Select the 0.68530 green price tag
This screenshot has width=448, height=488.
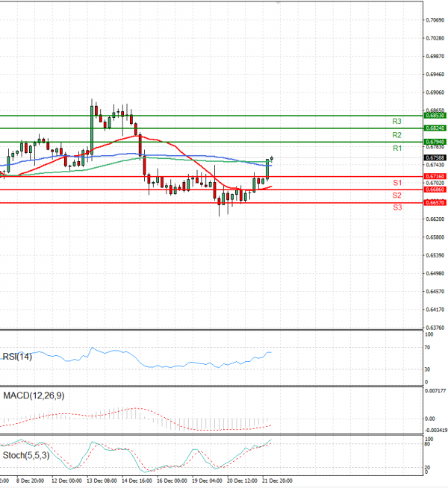click(435, 116)
